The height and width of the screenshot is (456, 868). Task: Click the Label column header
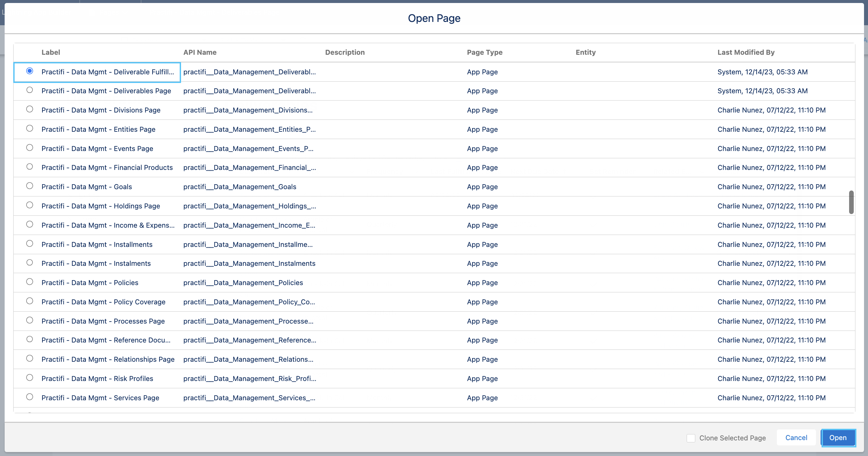pyautogui.click(x=51, y=52)
